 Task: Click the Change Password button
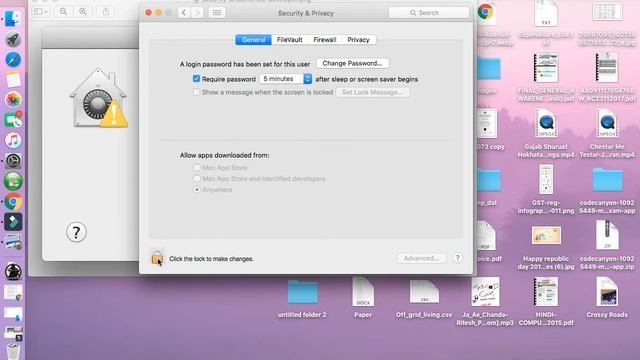(x=352, y=63)
